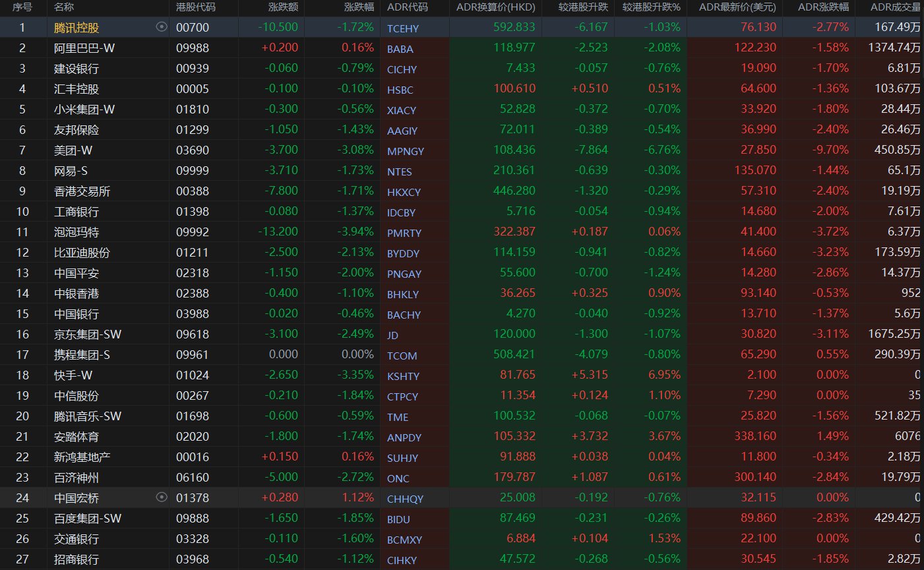Open 腾讯音乐-SW stock entry
Image resolution: width=924 pixels, height=570 pixels.
pos(88,416)
